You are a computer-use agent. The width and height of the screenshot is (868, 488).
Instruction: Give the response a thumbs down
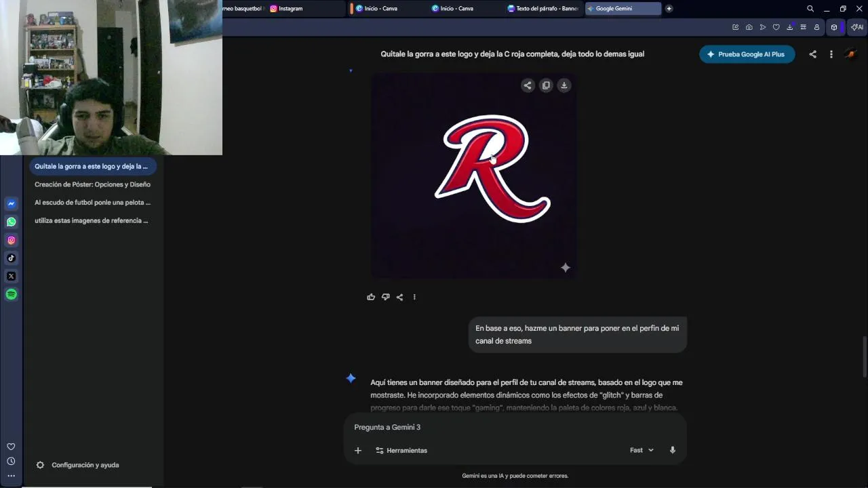pos(385,297)
